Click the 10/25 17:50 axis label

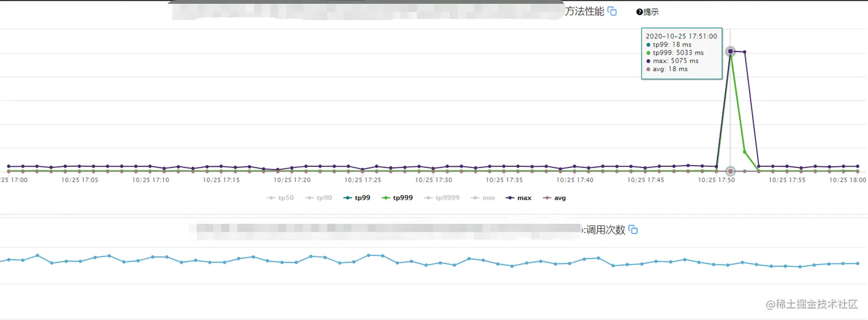[716, 179]
